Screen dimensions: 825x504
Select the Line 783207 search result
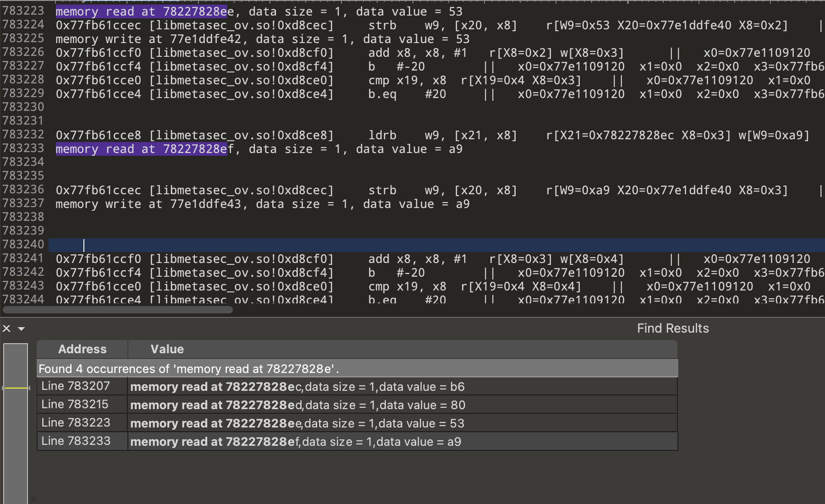click(x=76, y=386)
